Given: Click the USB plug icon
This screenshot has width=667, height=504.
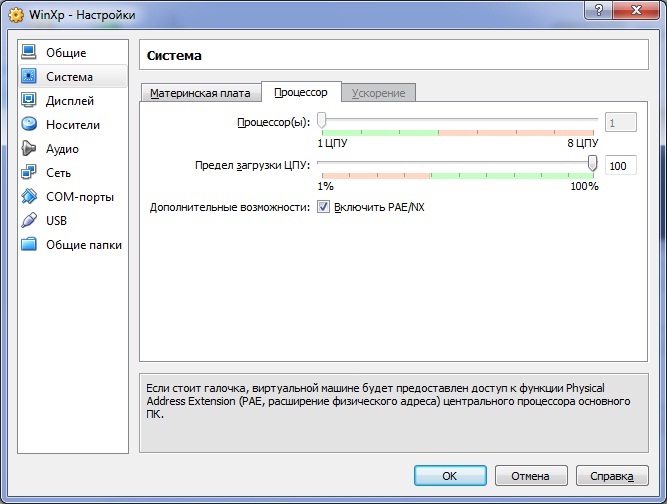Looking at the screenshot, I should [29, 220].
